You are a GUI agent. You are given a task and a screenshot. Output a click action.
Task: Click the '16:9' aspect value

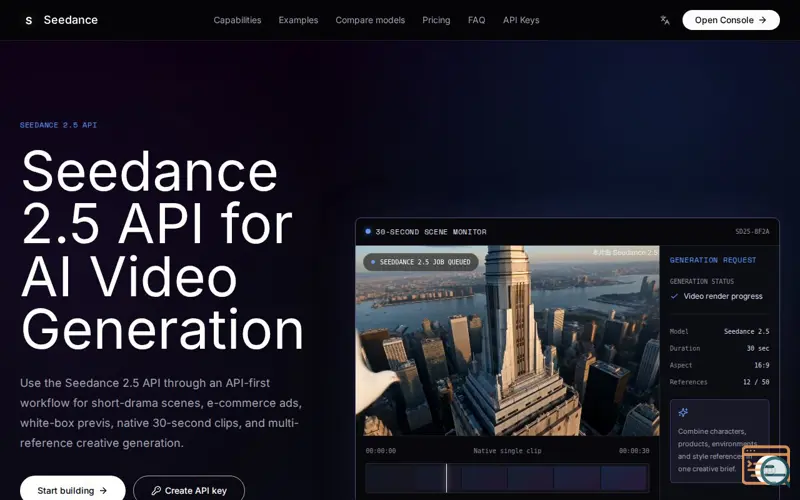[x=762, y=365]
